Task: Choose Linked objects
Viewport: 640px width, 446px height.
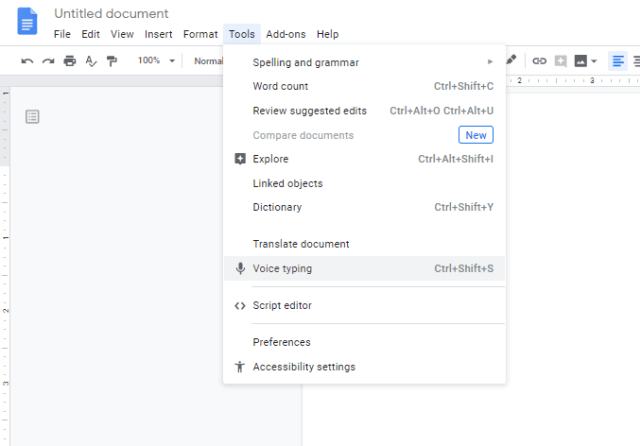Action: [x=364, y=183]
